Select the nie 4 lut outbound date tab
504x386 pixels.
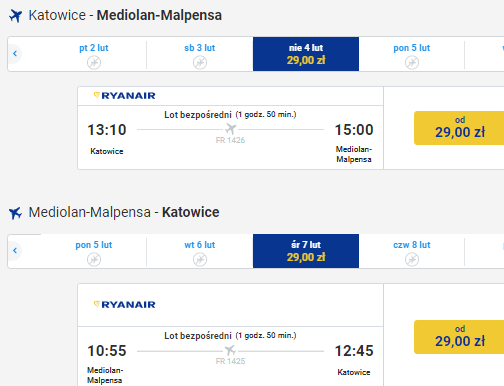pos(306,54)
